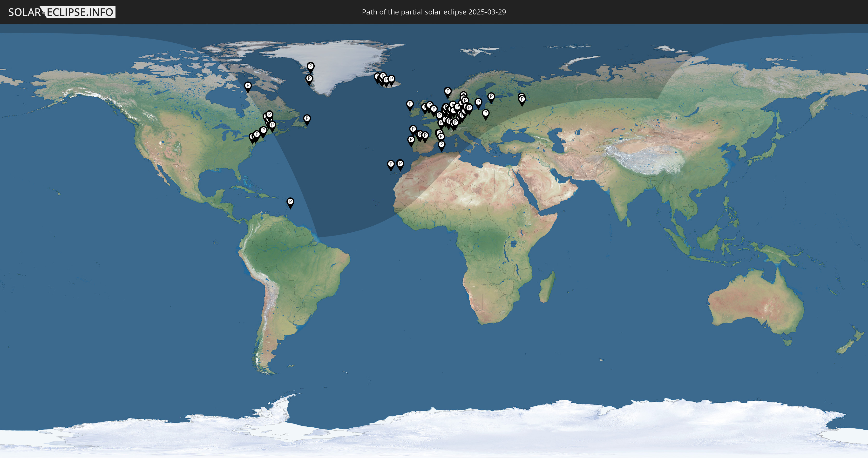
Task: Click the partial solar eclipse title text
Action: (434, 12)
